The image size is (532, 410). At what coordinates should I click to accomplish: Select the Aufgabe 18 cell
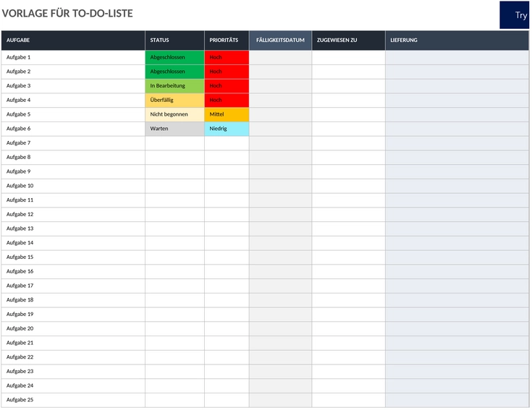click(x=73, y=300)
